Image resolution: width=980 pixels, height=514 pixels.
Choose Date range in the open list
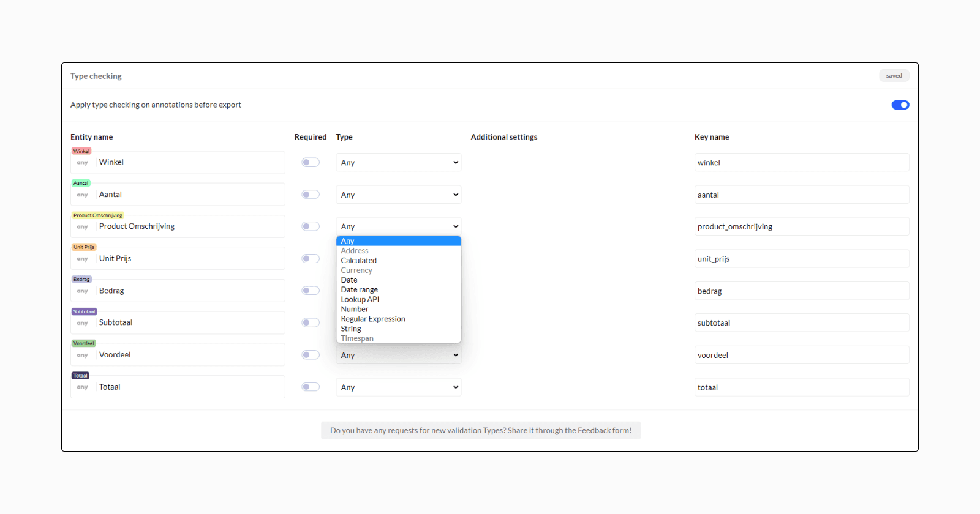coord(360,290)
